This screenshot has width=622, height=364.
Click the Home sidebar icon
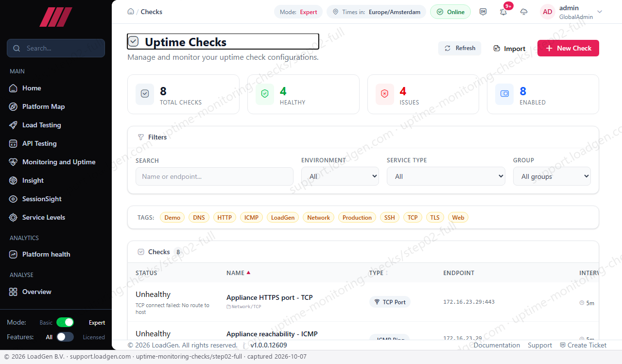coord(13,88)
